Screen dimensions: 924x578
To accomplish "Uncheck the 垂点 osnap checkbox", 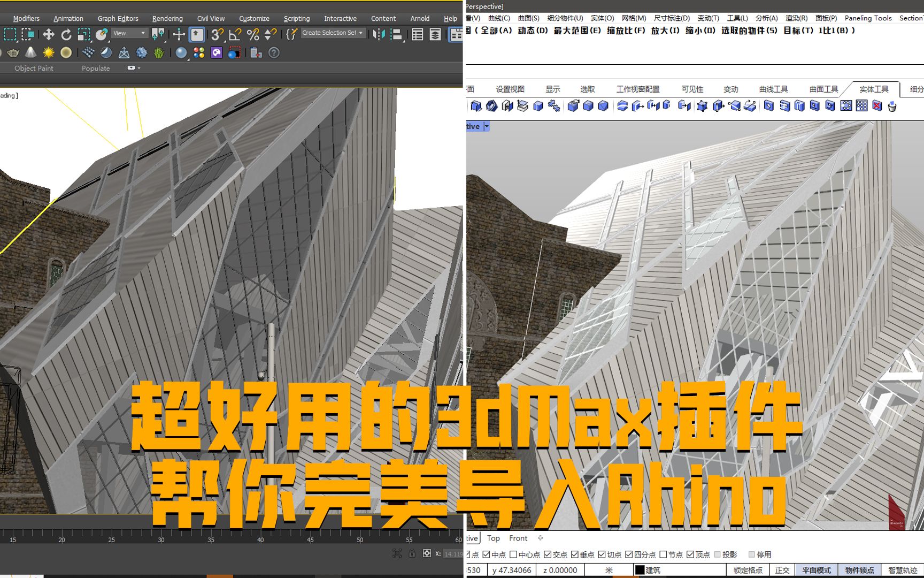I will coord(575,554).
